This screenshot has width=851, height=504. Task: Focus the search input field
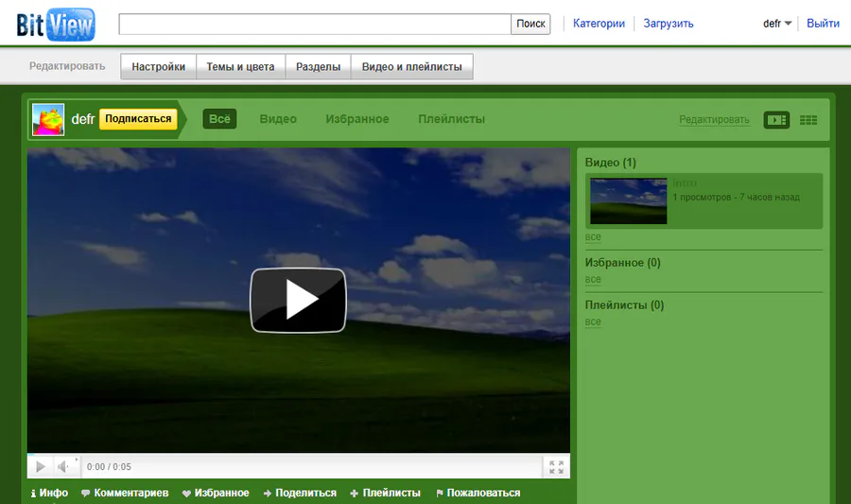pyautogui.click(x=315, y=24)
